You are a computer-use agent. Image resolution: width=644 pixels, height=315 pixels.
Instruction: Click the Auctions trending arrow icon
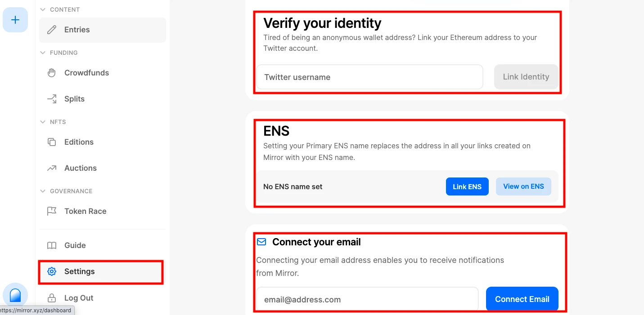[52, 168]
